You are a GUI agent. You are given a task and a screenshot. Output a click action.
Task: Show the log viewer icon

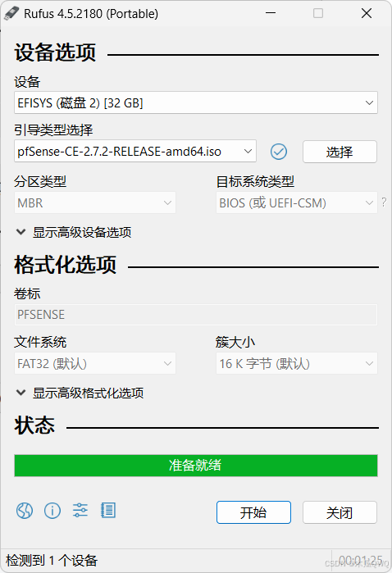click(108, 510)
